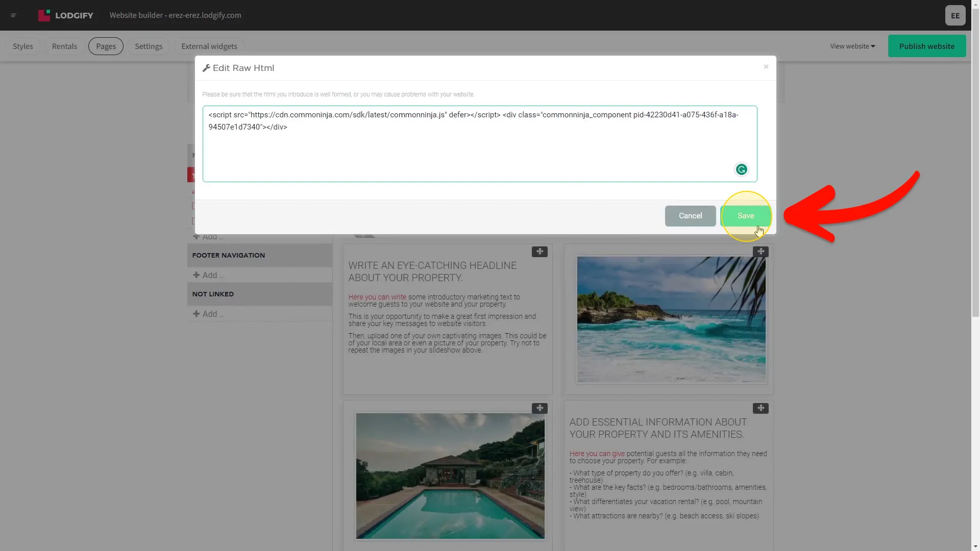Switch to the Styles tab
Image resolution: width=980 pixels, height=551 pixels.
pyautogui.click(x=23, y=46)
